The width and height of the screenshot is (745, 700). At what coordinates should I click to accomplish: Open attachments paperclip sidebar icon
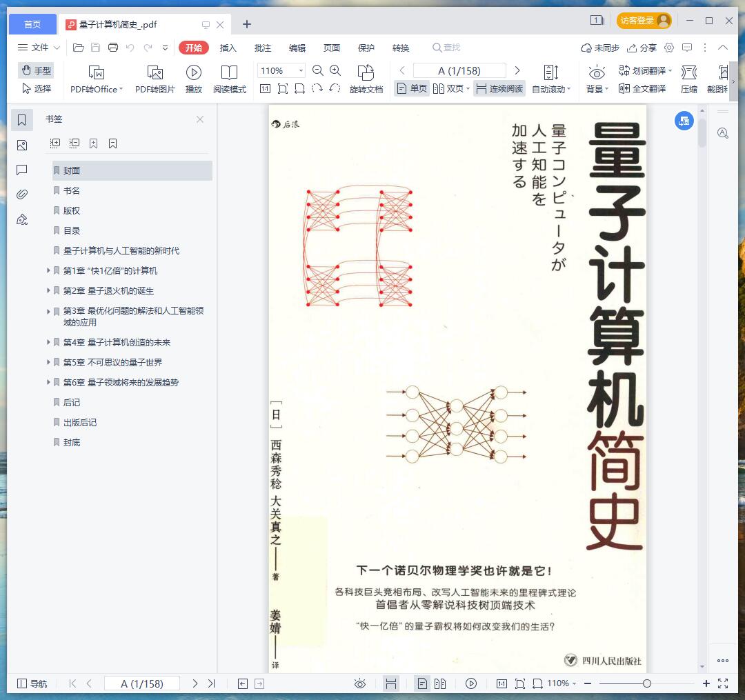22,194
